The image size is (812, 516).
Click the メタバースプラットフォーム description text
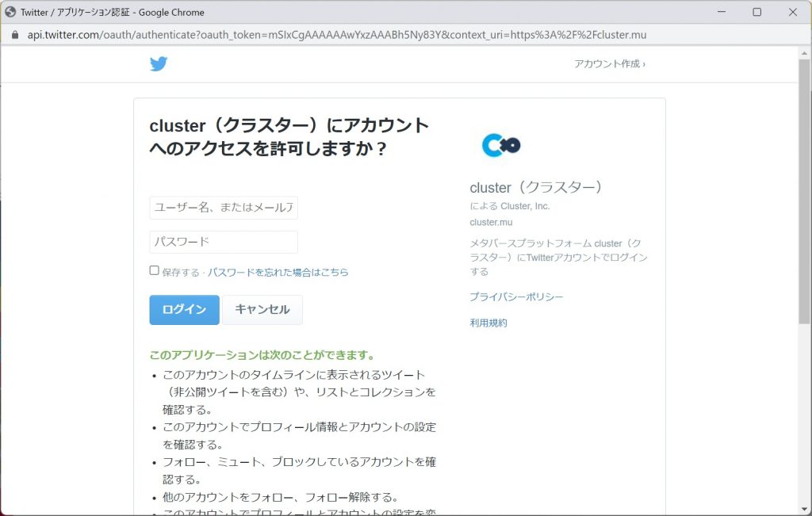click(558, 258)
